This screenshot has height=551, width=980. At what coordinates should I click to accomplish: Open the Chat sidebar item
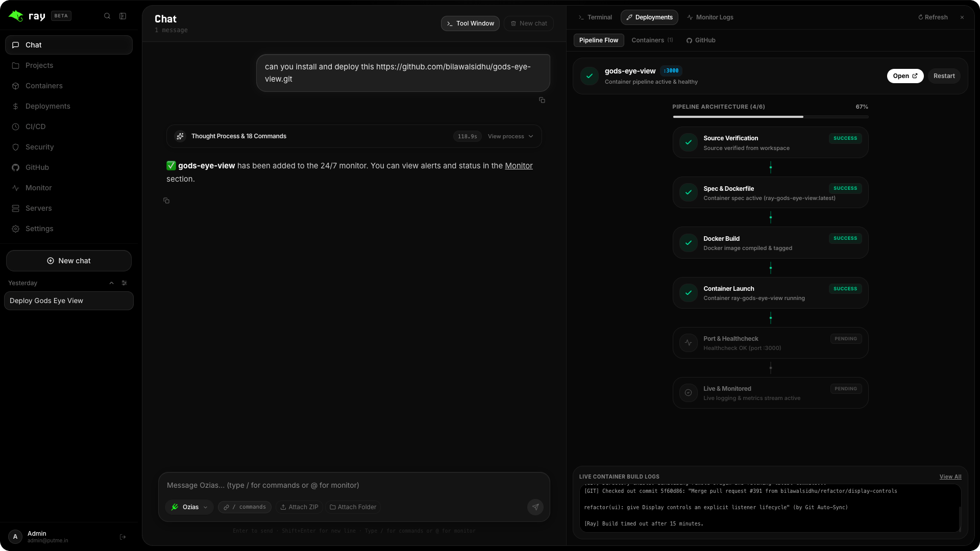(69, 45)
